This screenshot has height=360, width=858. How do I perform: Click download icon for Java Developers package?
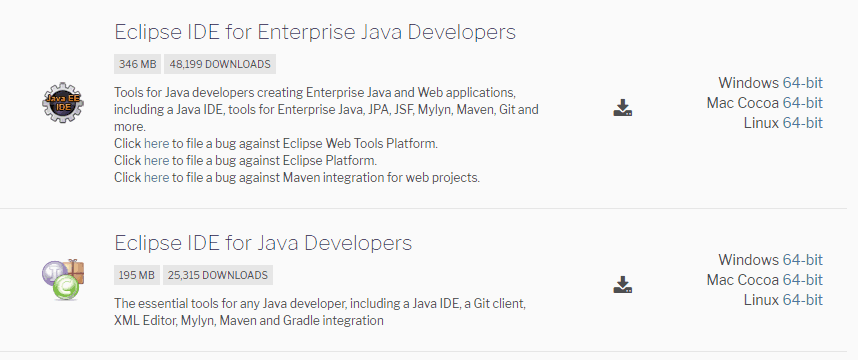coord(623,284)
